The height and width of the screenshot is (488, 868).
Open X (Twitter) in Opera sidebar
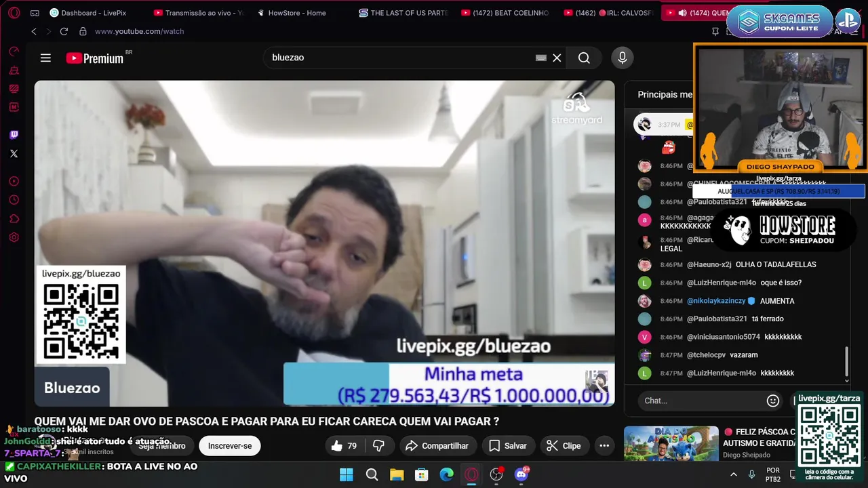14,154
